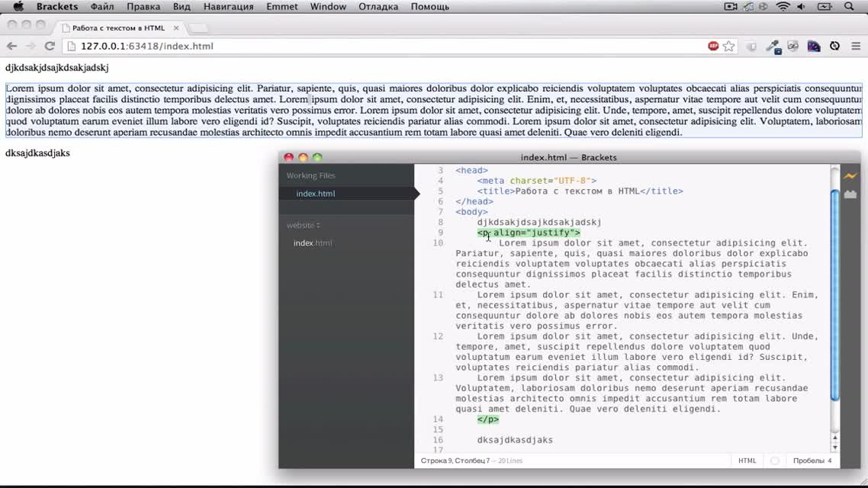868x488 pixels.
Task: Open Spotlight search magnifier
Action: click(849, 7)
